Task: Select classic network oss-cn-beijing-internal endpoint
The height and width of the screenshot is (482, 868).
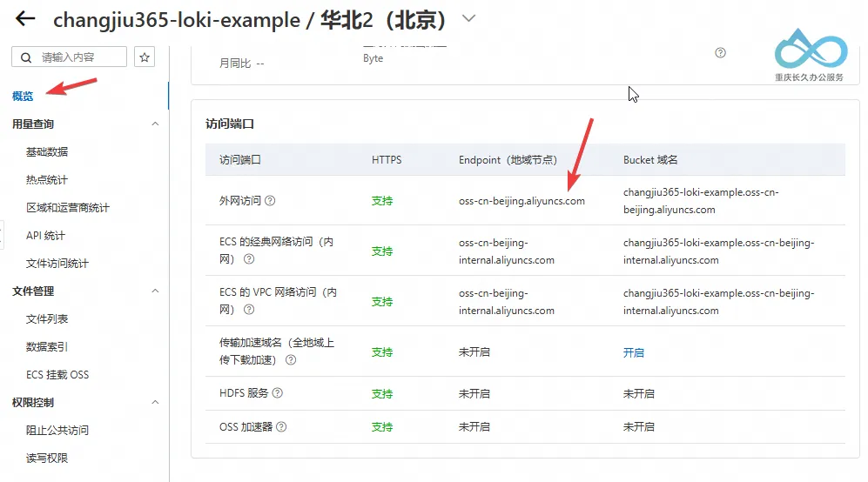Action: (x=507, y=251)
